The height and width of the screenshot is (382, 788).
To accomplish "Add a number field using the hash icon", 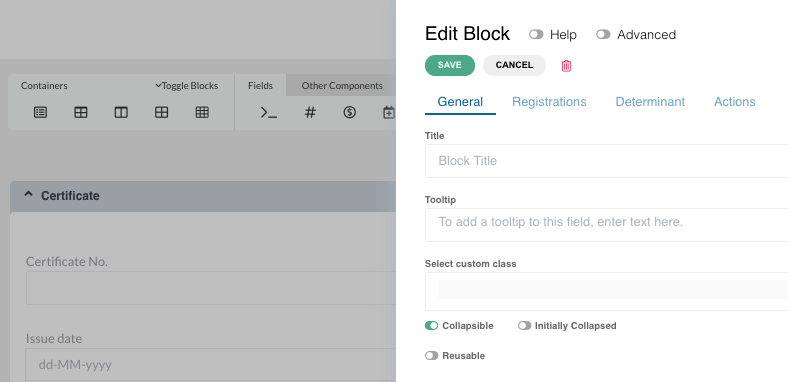I will (x=310, y=113).
